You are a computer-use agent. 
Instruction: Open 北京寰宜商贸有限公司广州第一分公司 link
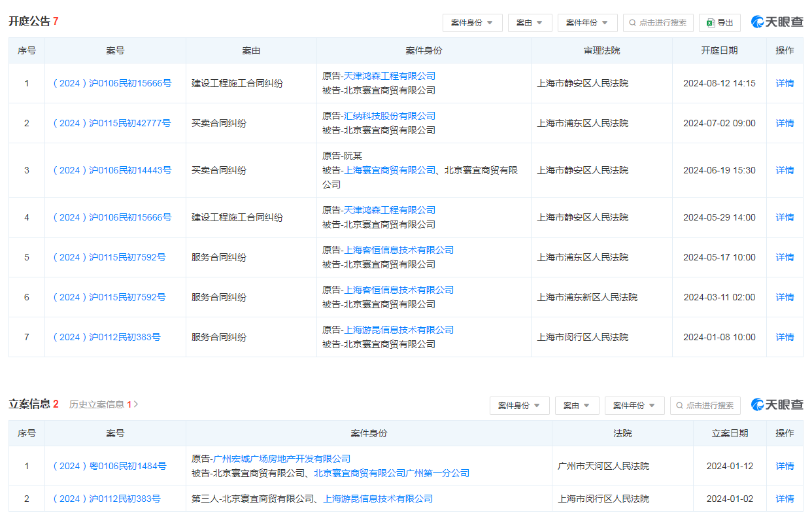pos(392,473)
